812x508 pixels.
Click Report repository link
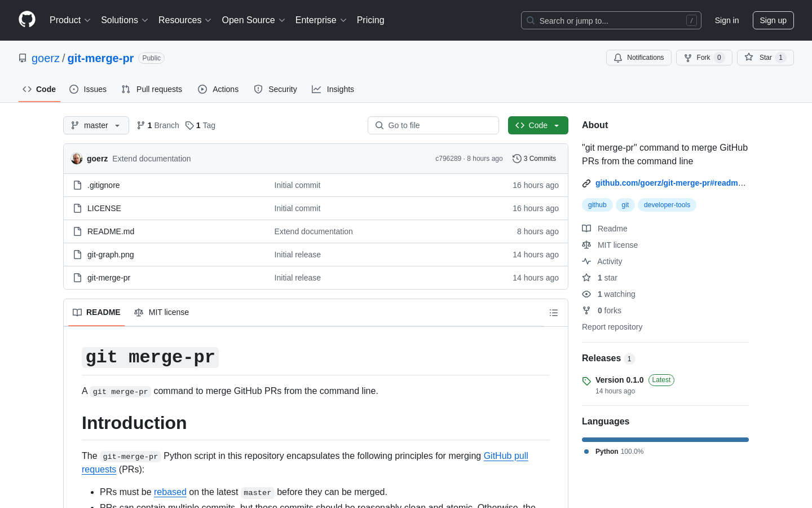coord(612,327)
